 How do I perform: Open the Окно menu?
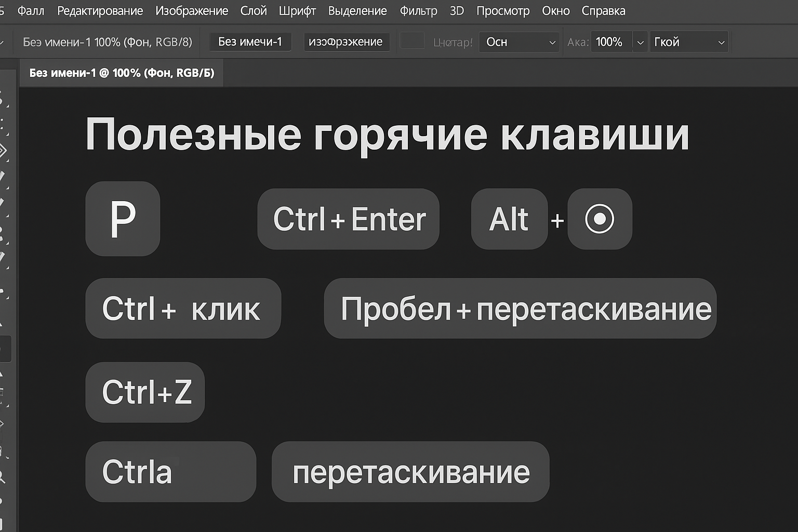point(555,11)
